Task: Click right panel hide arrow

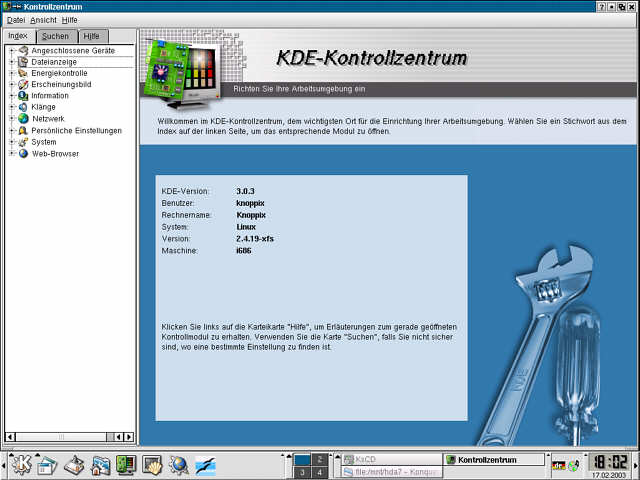Action: tap(636, 465)
